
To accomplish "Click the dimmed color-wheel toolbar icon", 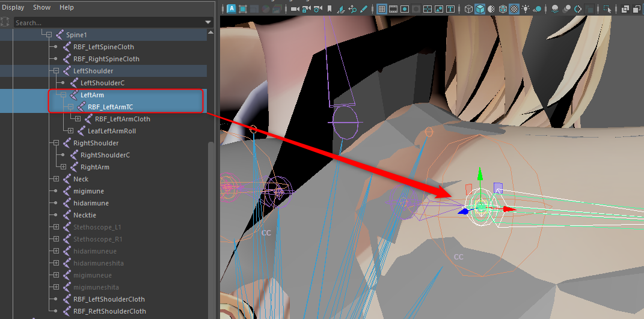I will (x=266, y=8).
